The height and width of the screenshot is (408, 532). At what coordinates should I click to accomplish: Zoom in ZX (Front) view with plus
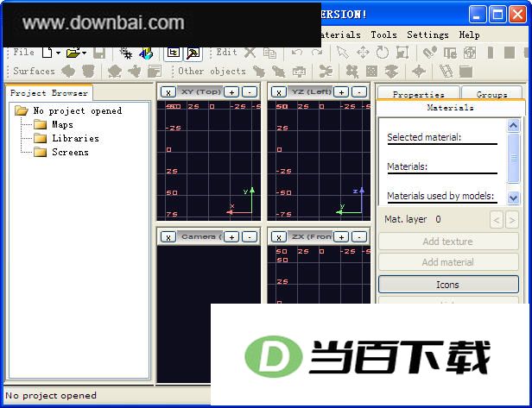tap(342, 237)
